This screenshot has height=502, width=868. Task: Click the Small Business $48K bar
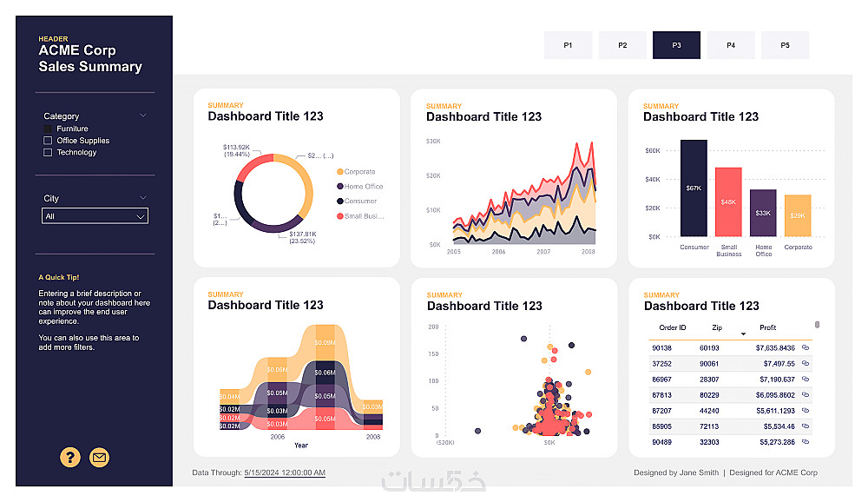coord(728,202)
